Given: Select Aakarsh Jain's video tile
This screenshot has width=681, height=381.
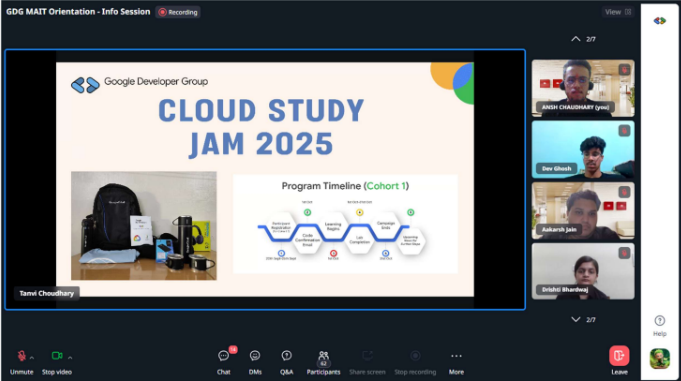Looking at the screenshot, I should (583, 211).
